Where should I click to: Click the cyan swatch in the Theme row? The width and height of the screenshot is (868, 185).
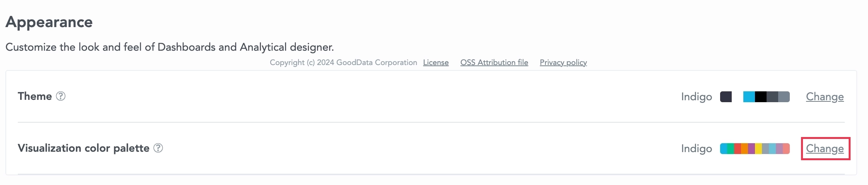coord(749,97)
